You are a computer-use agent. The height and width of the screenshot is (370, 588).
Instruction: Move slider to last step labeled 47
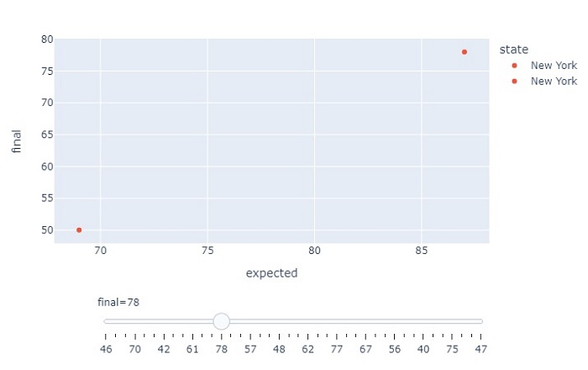(x=481, y=321)
